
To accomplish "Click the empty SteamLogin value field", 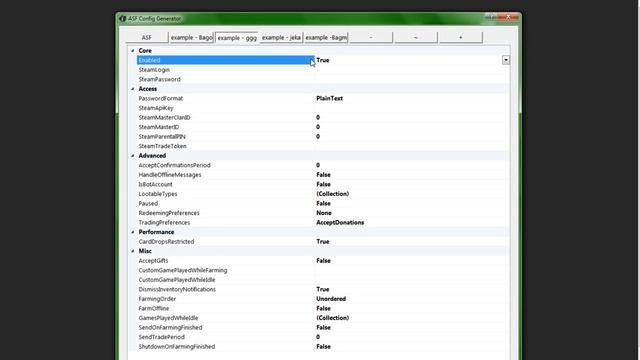I will (412, 70).
